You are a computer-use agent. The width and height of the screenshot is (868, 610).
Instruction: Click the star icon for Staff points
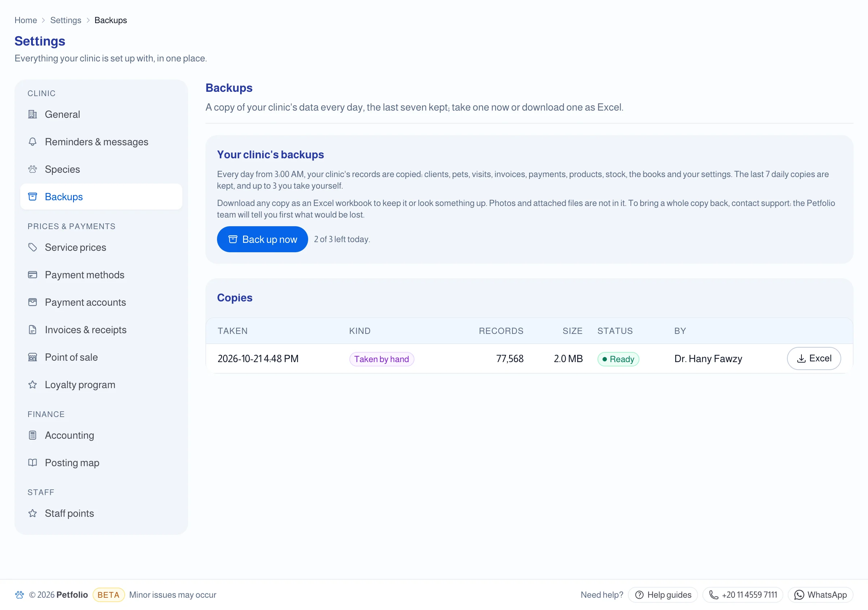point(33,513)
